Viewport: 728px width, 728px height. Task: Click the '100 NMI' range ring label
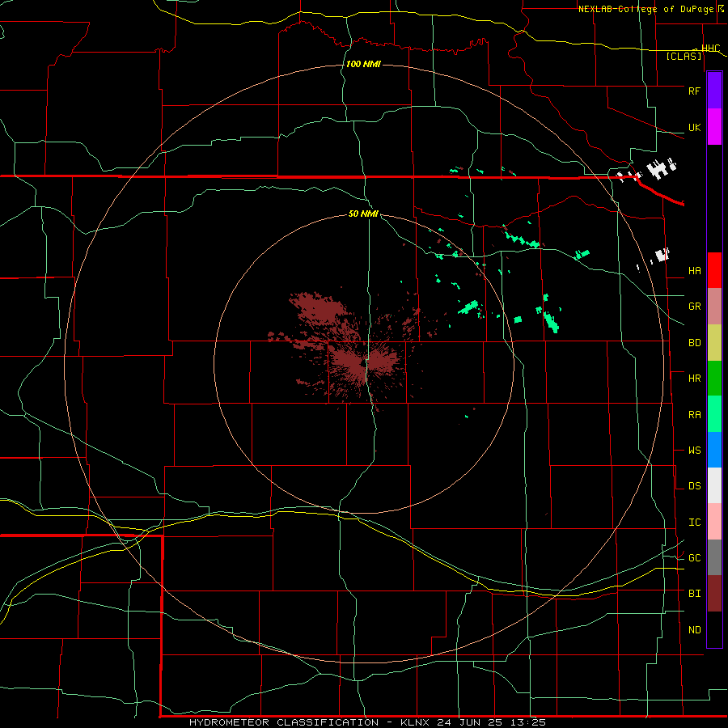[x=363, y=64]
